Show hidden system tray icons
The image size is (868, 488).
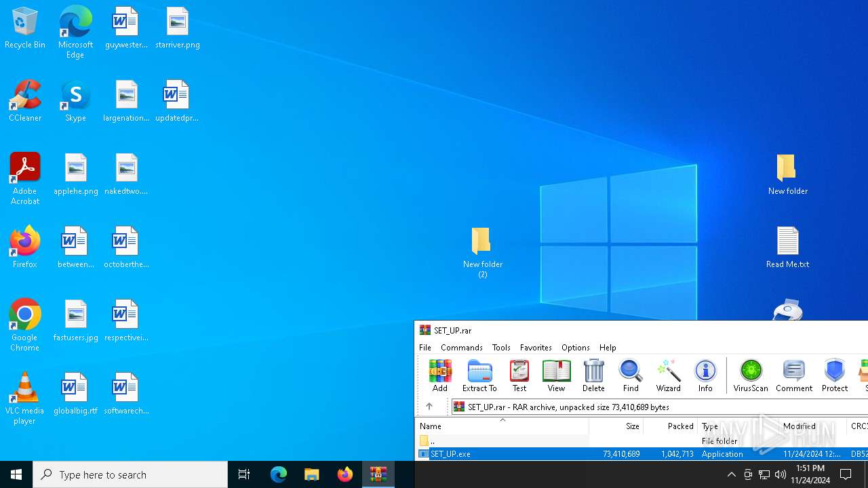click(x=732, y=474)
